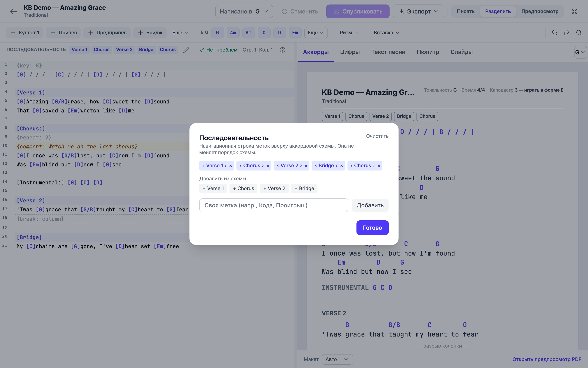This screenshot has height=368, width=588.
Task: Click the custom label input field
Action: coord(274,205)
